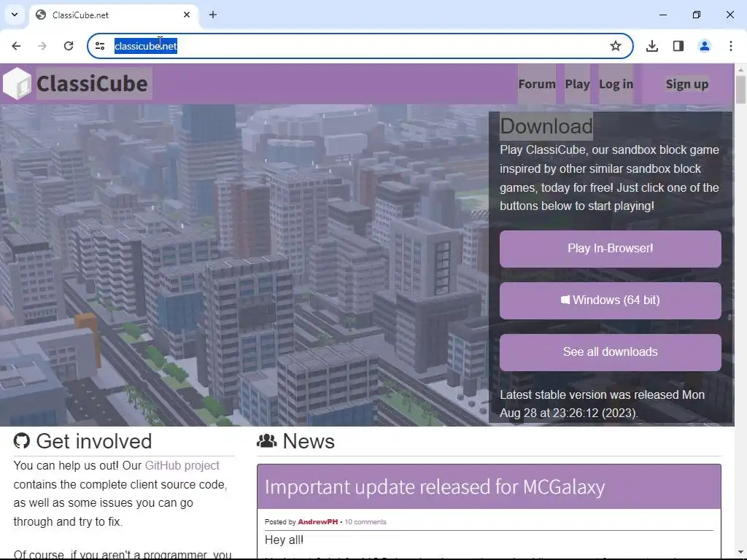Click the Windows logo icon in download button

pyautogui.click(x=565, y=300)
